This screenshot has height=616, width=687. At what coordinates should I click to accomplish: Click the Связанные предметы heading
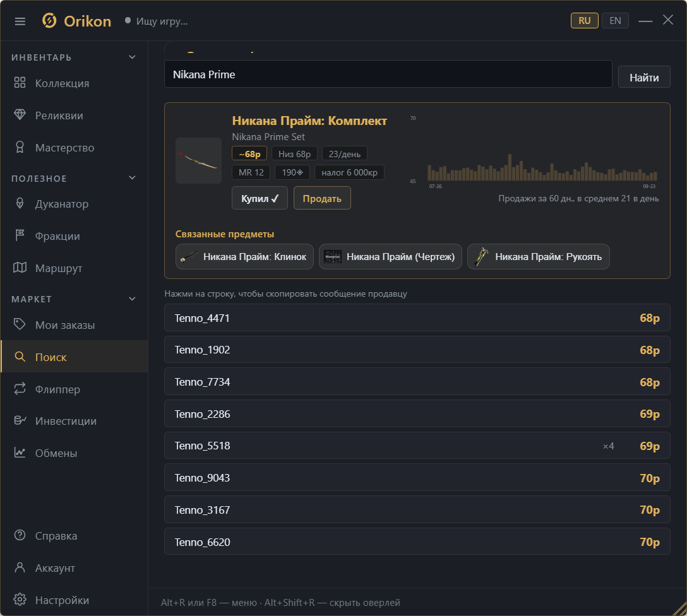click(225, 234)
